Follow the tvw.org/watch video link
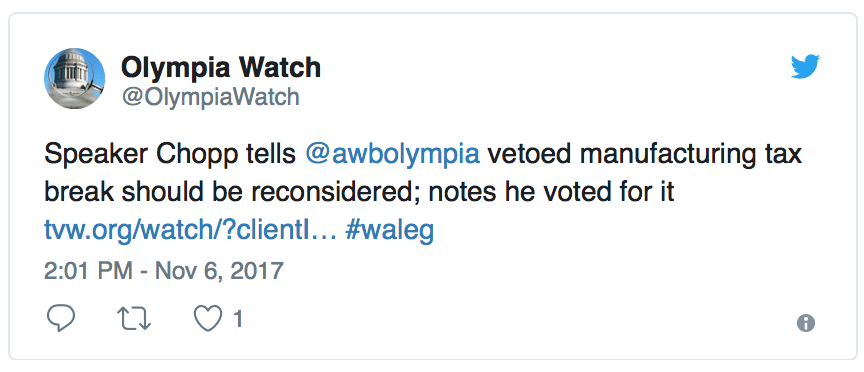Viewport: 864px width, 372px height. pyautogui.click(x=190, y=230)
